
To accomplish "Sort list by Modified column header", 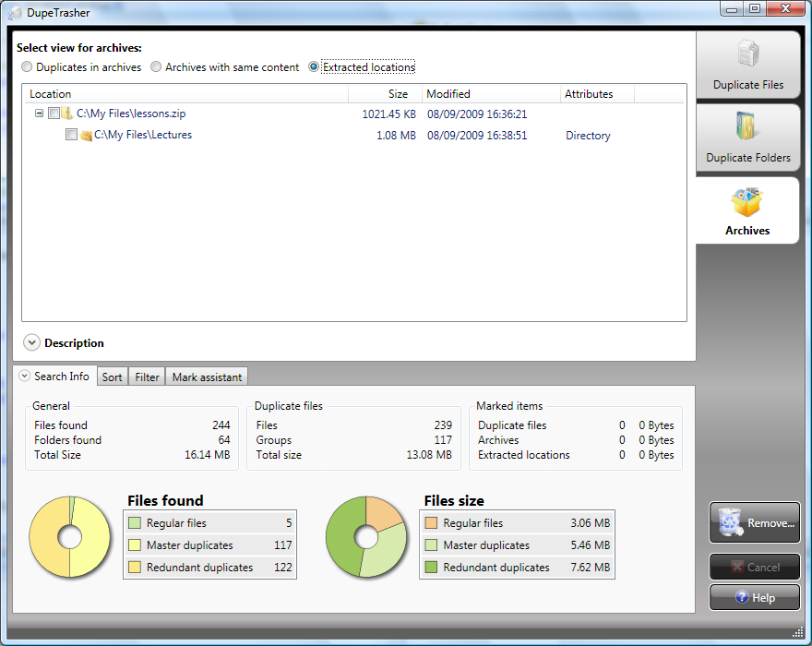I will point(491,94).
